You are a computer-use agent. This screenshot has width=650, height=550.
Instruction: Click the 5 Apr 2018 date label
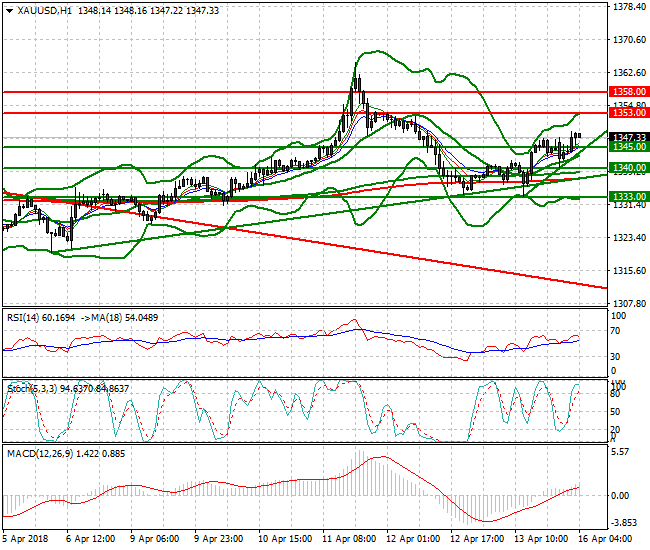tap(25, 538)
